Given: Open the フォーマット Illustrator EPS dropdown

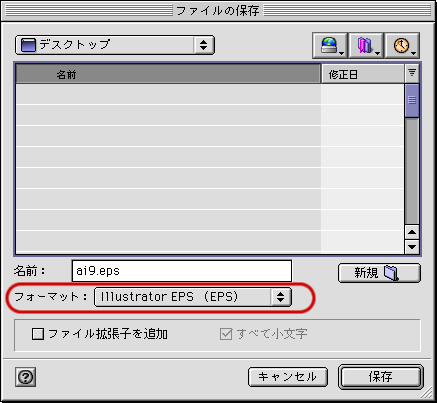Looking at the screenshot, I should tap(193, 297).
